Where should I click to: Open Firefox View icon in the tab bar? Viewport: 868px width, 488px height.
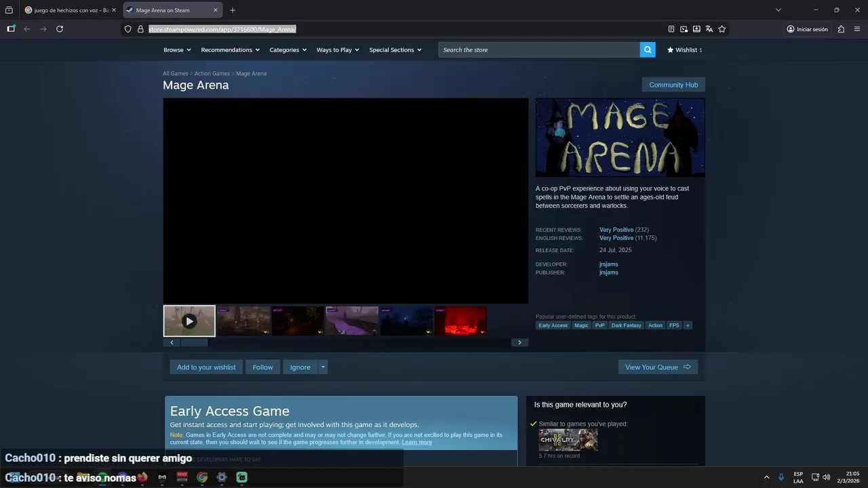tap(9, 10)
